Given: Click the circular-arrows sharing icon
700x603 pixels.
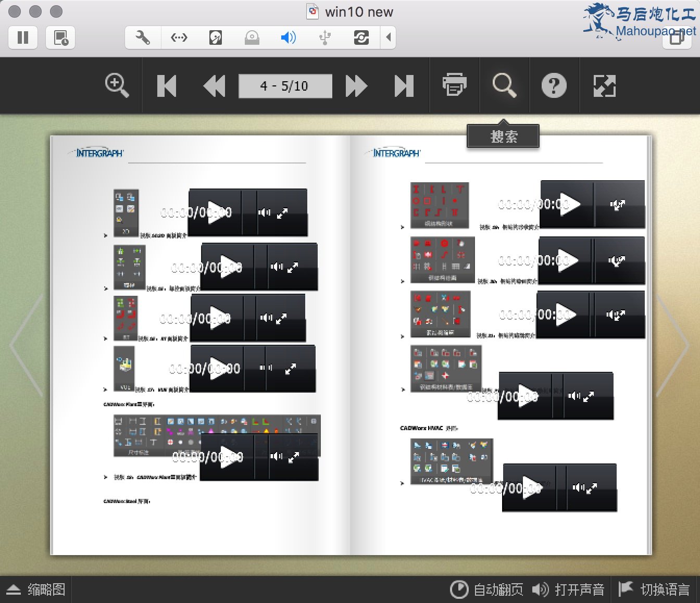Looking at the screenshot, I should 361,37.
